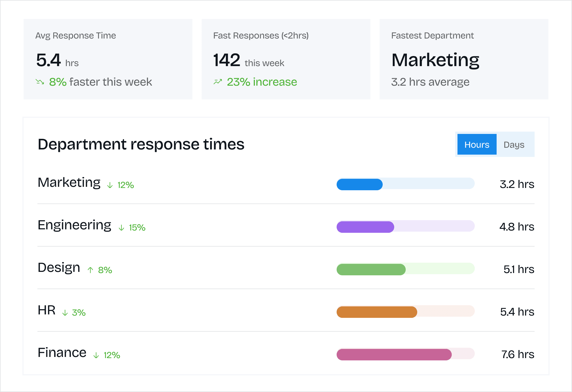The height and width of the screenshot is (392, 572).
Task: Click the orange HR progress bar
Action: coord(377,312)
